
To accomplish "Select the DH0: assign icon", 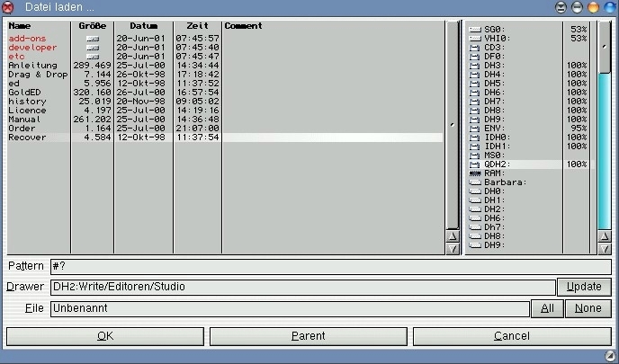I will [475, 191].
